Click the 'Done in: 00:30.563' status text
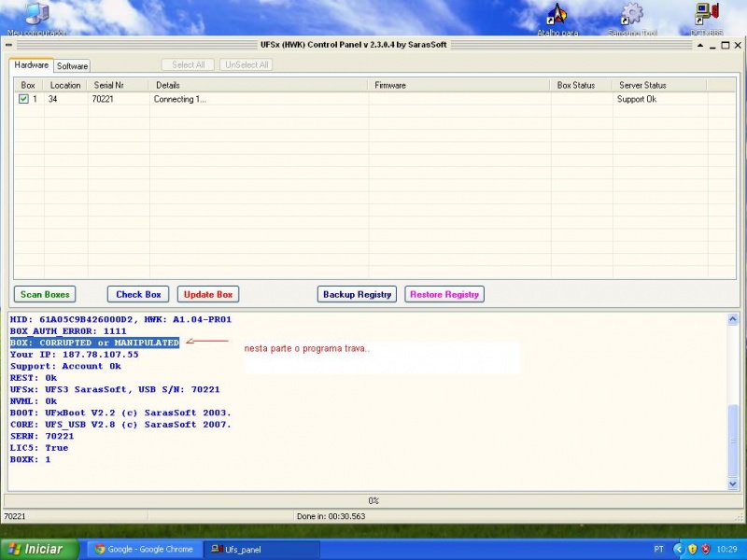 (331, 516)
